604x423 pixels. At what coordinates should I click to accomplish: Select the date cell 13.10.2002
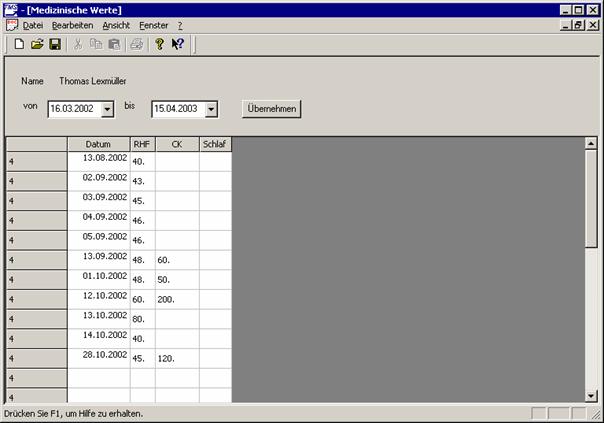coord(99,319)
